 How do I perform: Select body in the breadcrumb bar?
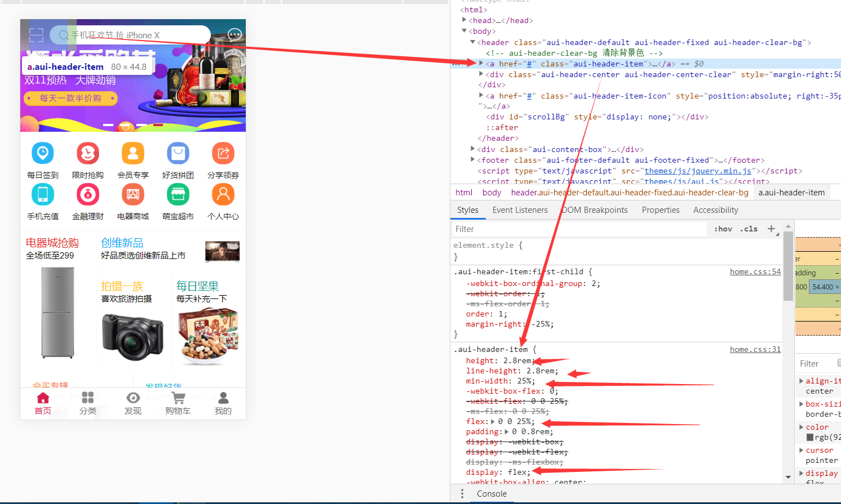tap(492, 193)
